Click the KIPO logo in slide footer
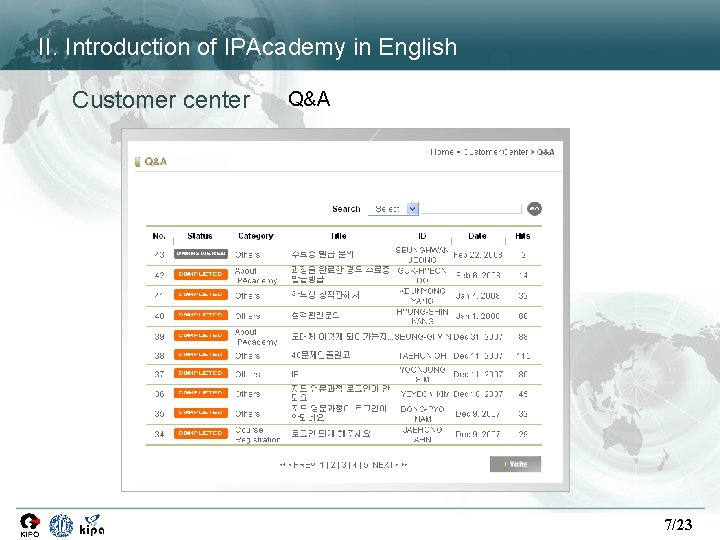Viewport: 720px width, 540px height. tap(30, 525)
